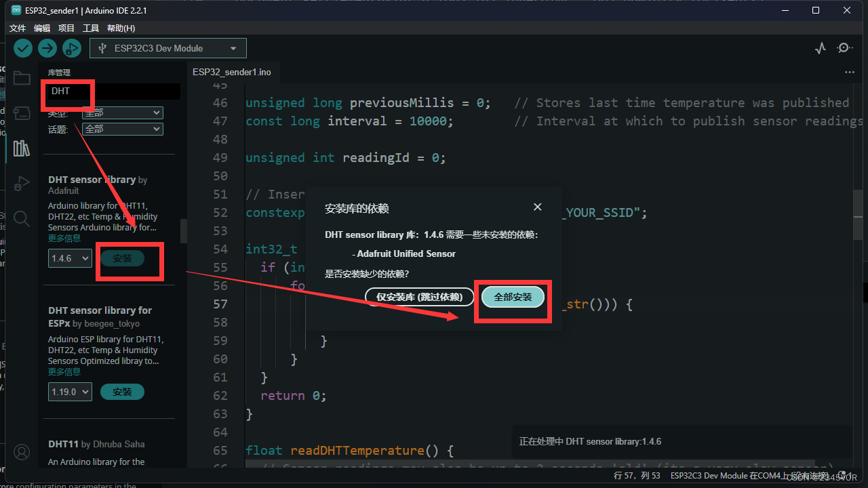
Task: Open the Search sidebar panel
Action: (x=22, y=218)
